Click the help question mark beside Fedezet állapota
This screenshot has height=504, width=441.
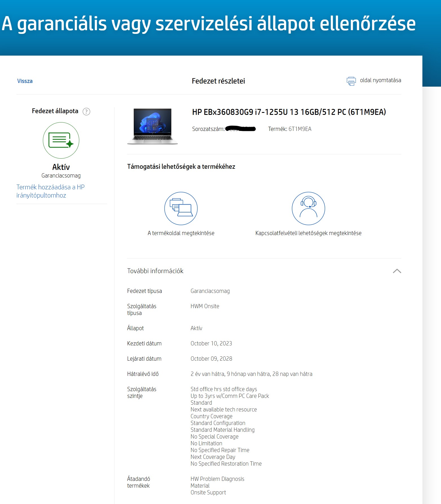coord(86,111)
